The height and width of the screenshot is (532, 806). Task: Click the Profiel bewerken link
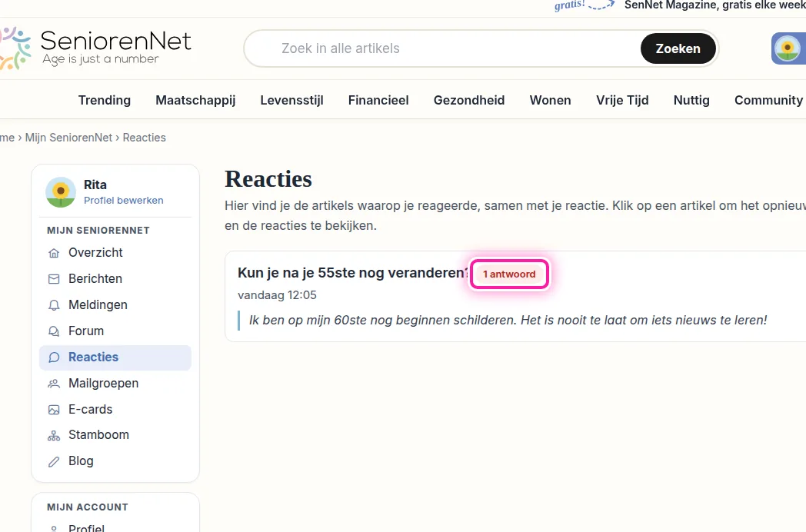coord(123,201)
